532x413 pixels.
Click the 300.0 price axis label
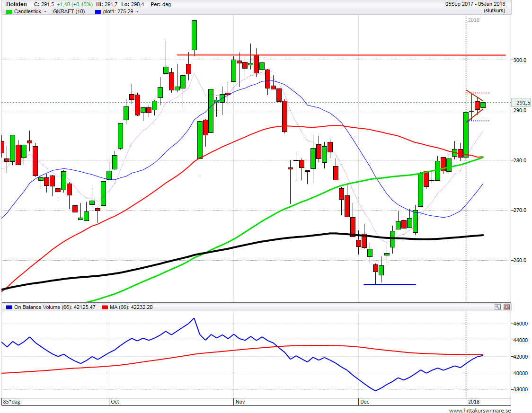pos(520,60)
